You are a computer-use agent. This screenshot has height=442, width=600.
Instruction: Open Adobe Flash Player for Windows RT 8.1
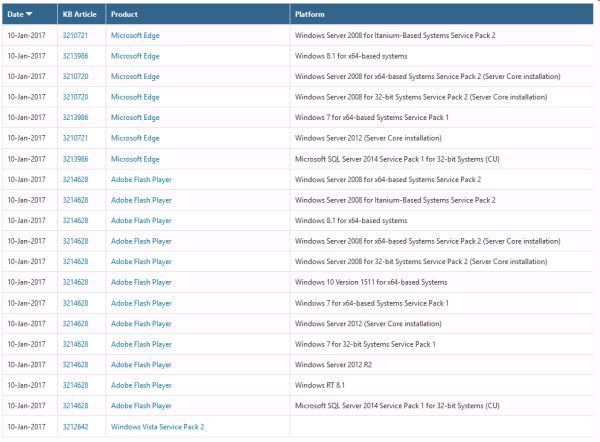pyautogui.click(x=141, y=385)
